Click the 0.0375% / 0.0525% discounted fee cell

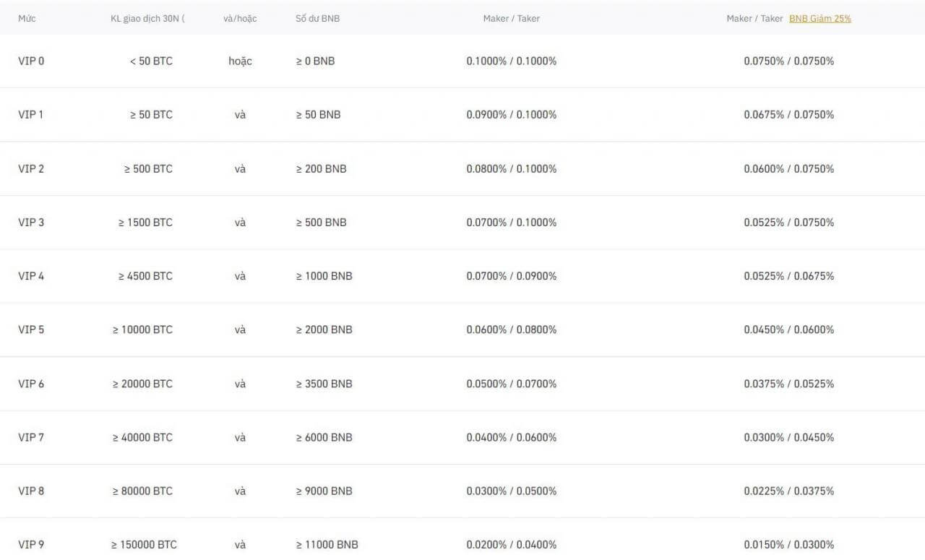tap(789, 384)
